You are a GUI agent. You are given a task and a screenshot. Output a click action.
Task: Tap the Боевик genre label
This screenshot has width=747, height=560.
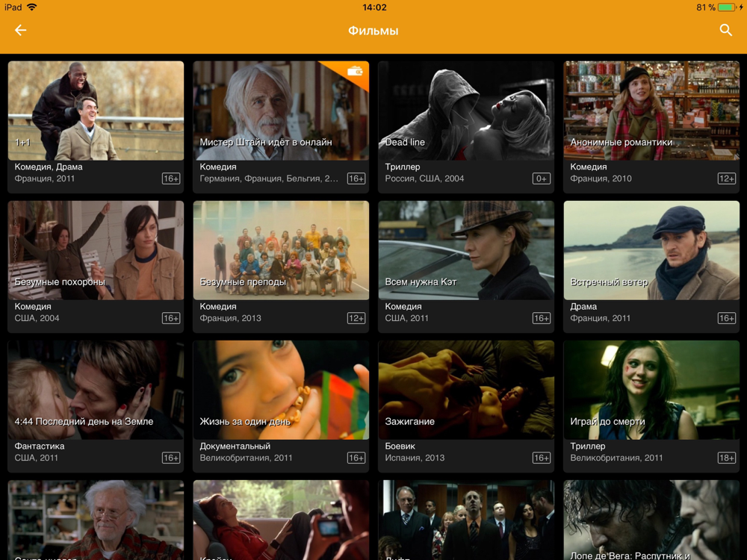coord(400,447)
